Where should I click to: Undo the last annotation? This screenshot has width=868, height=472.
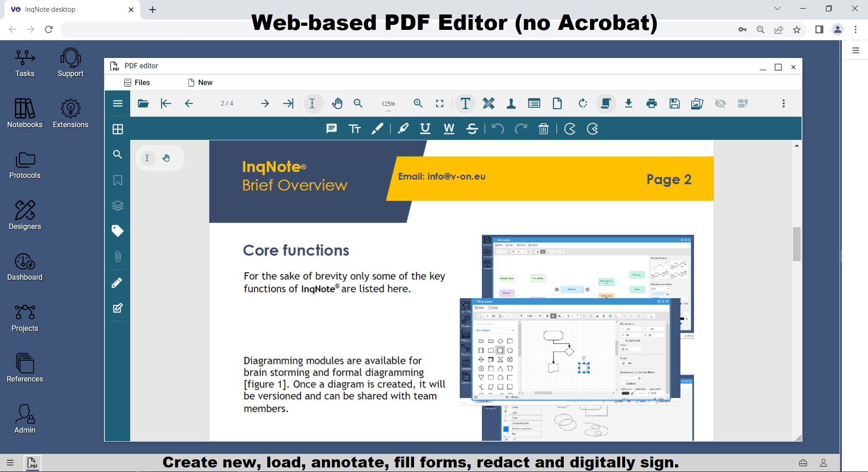click(x=498, y=129)
